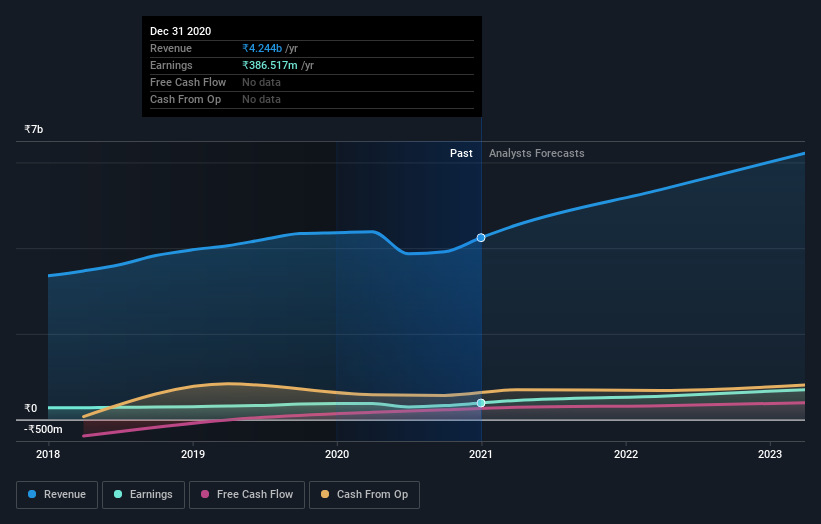The image size is (821, 524).
Task: Click the -₹500m y-axis label
Action: (43, 429)
